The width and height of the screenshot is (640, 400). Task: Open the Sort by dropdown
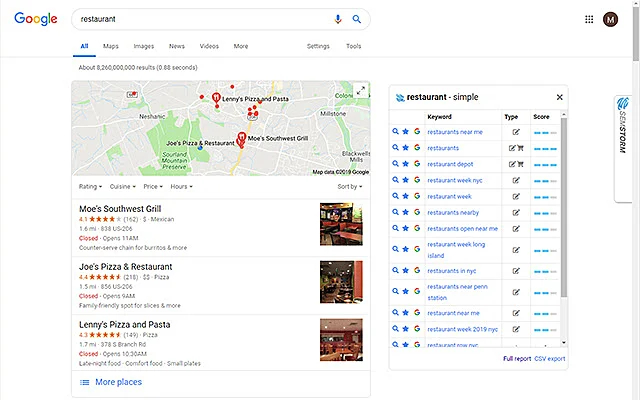(x=350, y=187)
